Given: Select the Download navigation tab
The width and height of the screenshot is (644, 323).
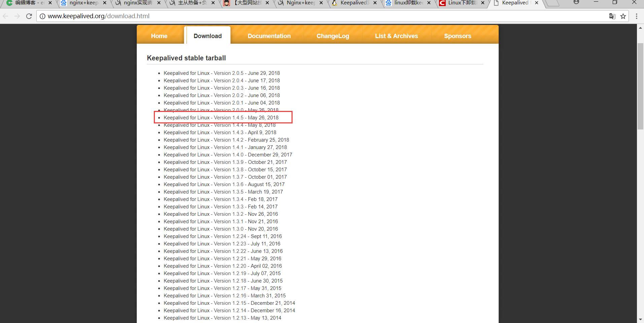Looking at the screenshot, I should coord(208,36).
